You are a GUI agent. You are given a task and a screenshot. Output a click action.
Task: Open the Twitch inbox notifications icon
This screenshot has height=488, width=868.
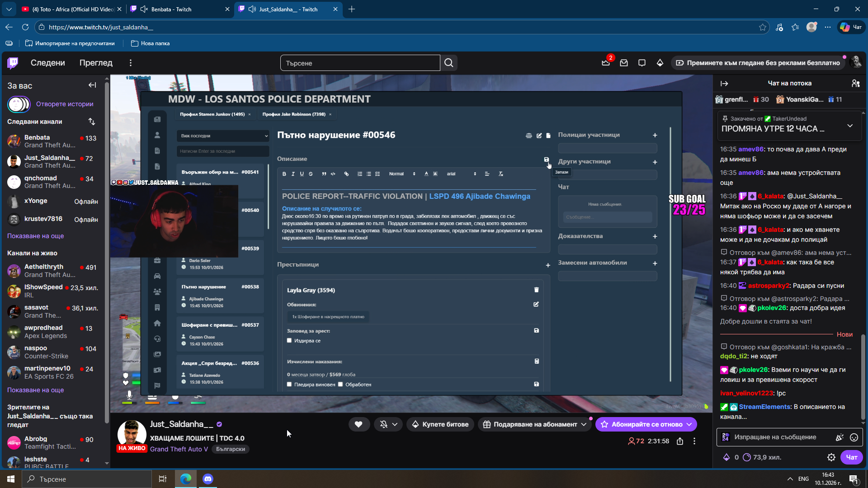click(x=624, y=63)
